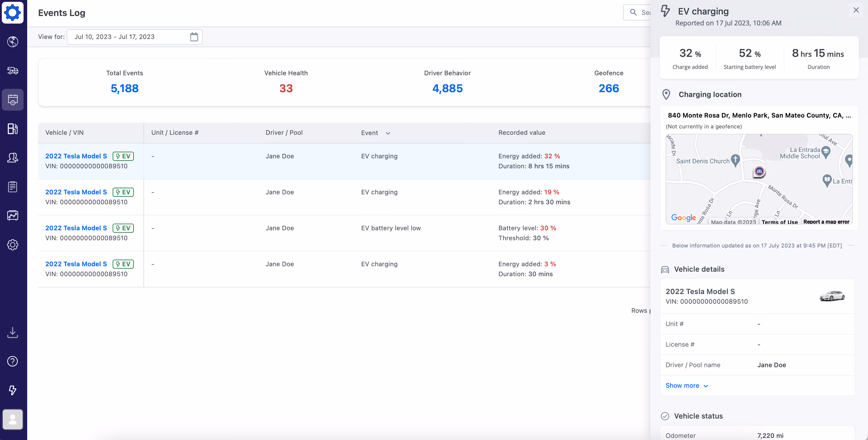Open the fuel station icon in sidebar
Viewport: 868px width, 440px height.
[13, 128]
